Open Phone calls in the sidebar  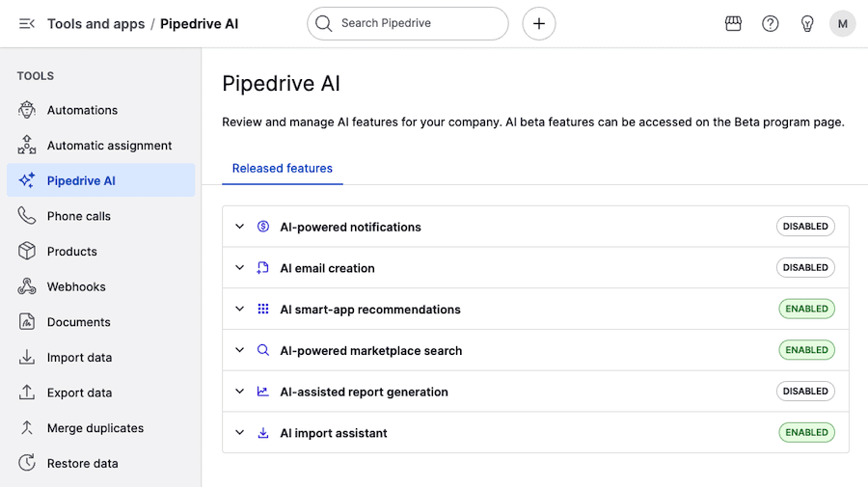[x=79, y=216]
